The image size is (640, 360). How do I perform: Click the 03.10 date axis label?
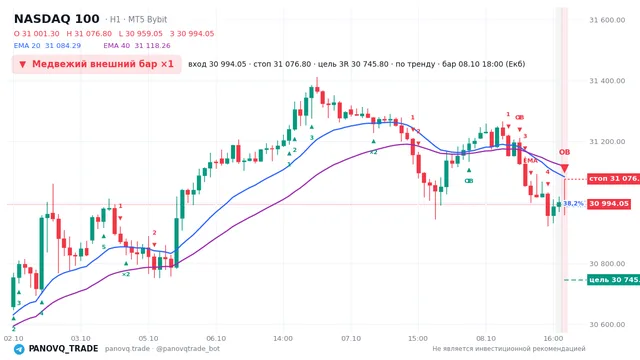click(x=80, y=338)
